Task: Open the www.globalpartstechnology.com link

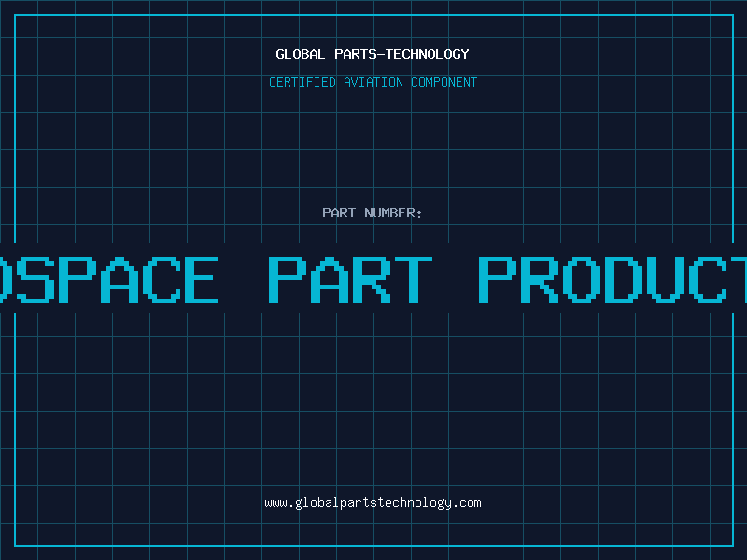Action: click(x=373, y=503)
